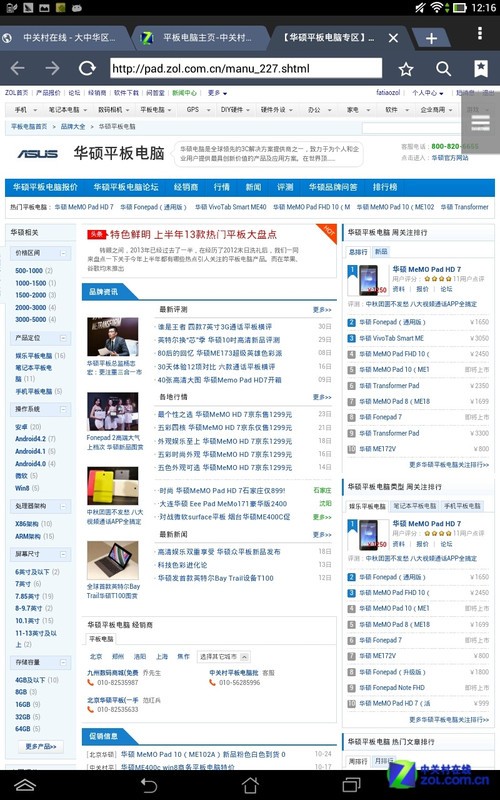Collapse the 存储容量 filter section

tap(63, 662)
